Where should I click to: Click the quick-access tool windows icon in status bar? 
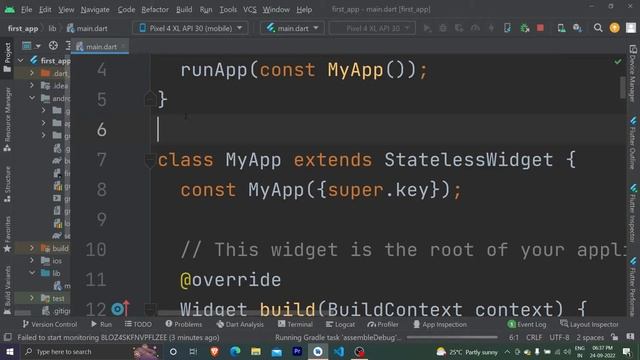[7, 337]
